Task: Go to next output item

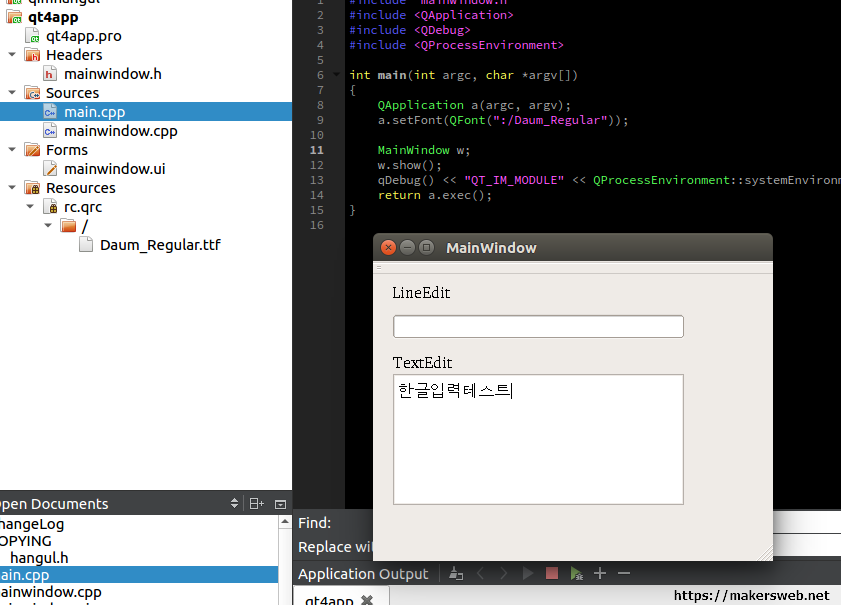Action: point(503,573)
